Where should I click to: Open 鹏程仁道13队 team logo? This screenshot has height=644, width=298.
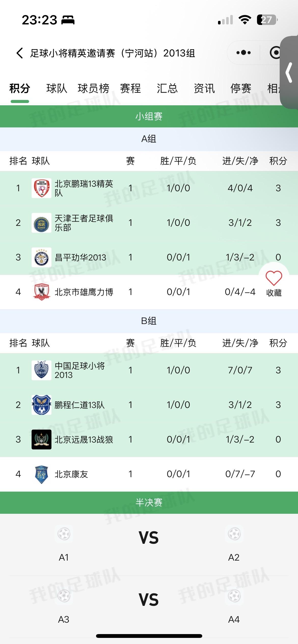tap(42, 405)
